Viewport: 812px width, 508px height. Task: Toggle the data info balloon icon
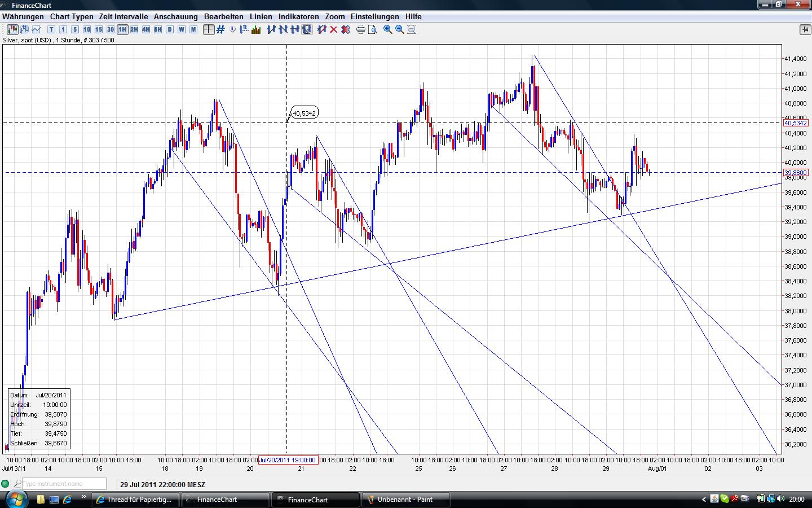[x=233, y=29]
